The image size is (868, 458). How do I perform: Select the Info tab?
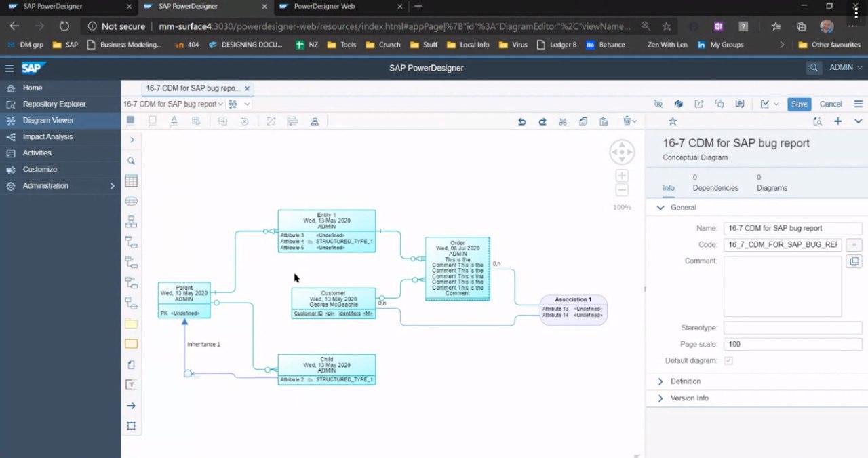(x=668, y=188)
